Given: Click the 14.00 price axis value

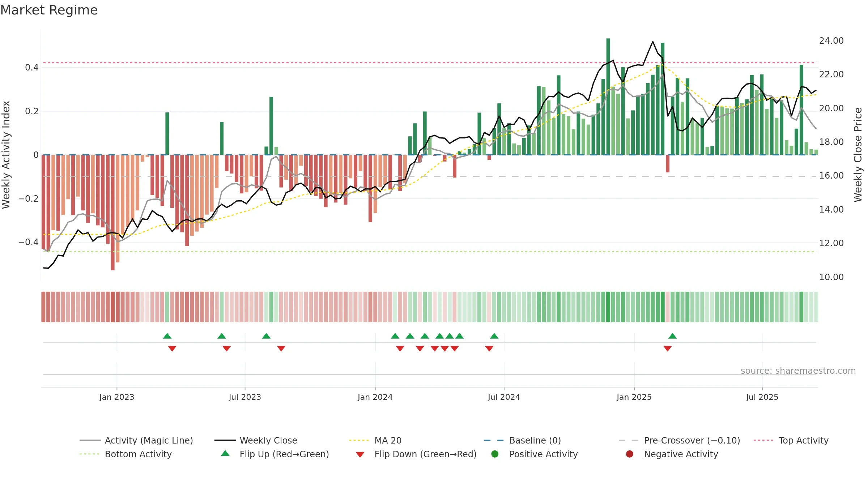Looking at the screenshot, I should [831, 209].
